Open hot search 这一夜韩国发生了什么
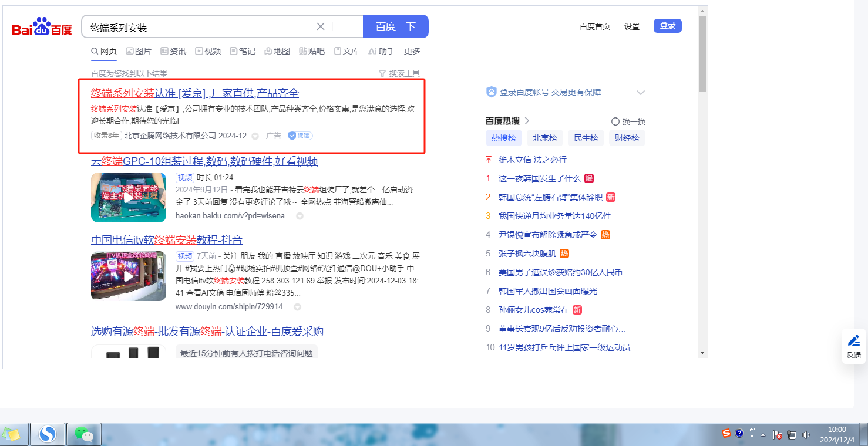 pos(539,178)
